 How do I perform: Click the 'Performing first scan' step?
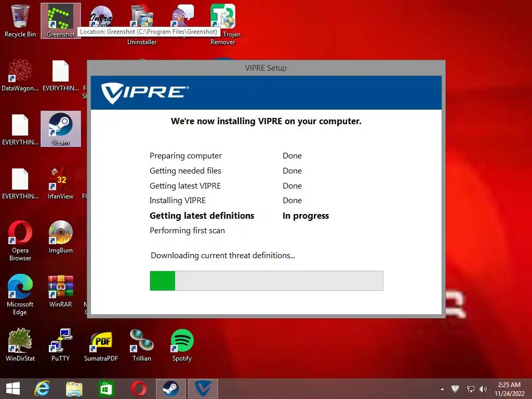(x=187, y=231)
